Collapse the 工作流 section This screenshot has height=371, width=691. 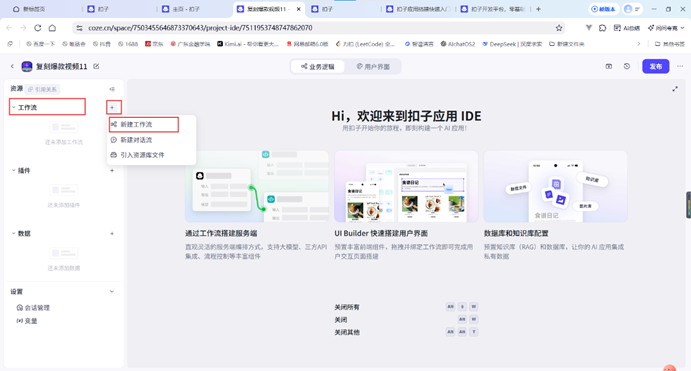14,108
